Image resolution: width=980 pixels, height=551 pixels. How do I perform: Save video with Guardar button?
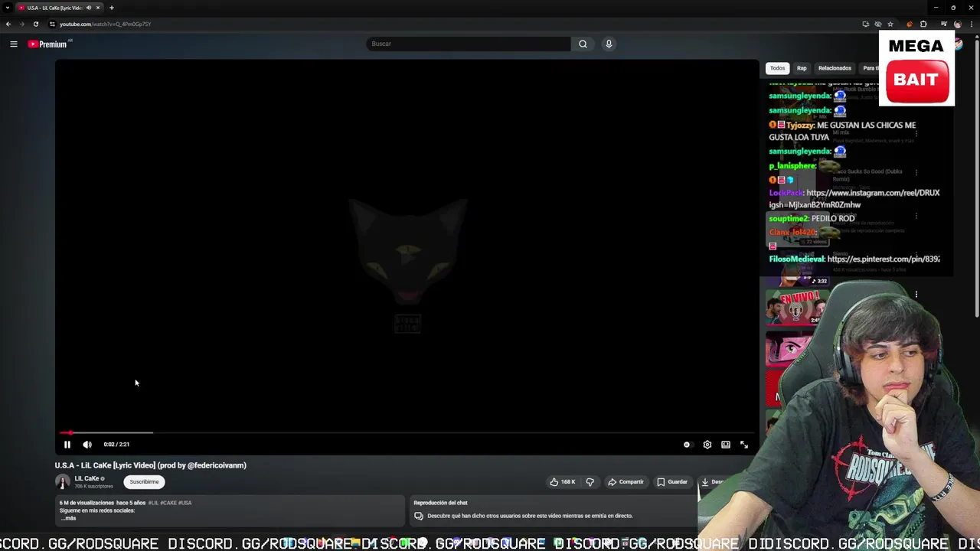[x=672, y=482]
